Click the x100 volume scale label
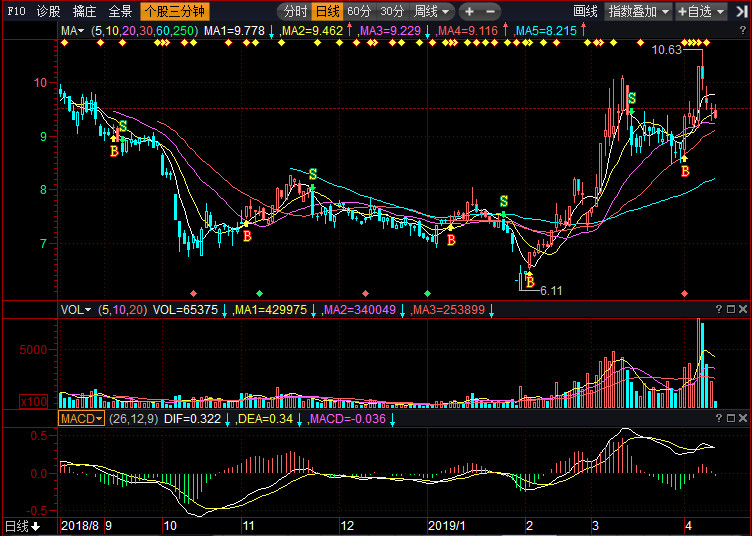Image resolution: width=752 pixels, height=536 pixels. [x=32, y=401]
